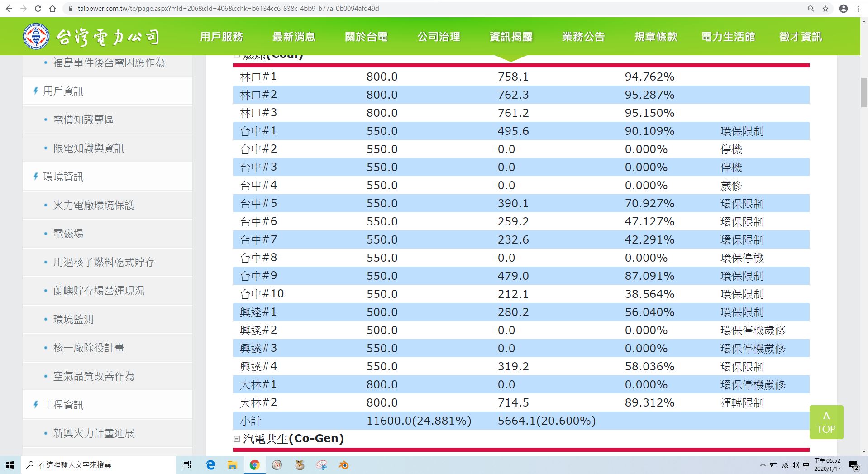Open 火力電廠環境保護 sidebar link
This screenshot has height=474, width=868.
94,205
